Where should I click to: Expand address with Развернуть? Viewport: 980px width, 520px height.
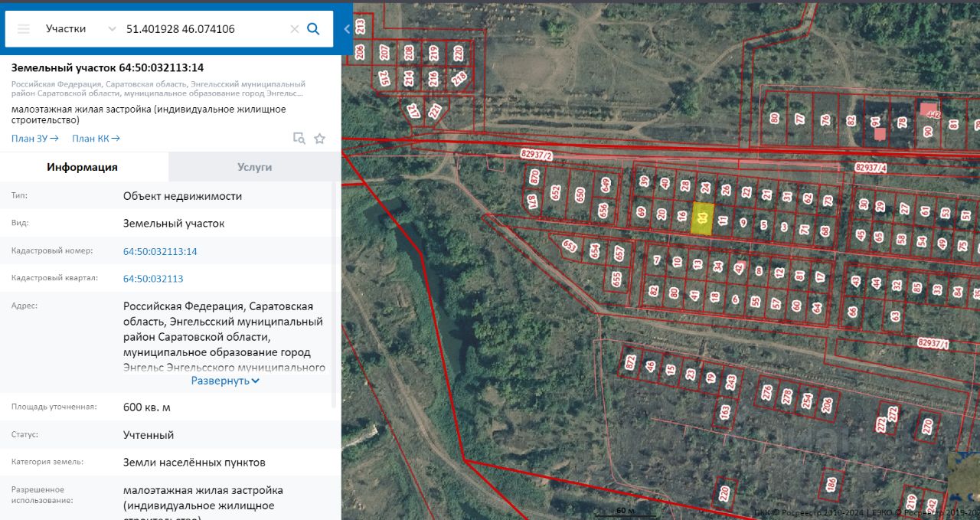pyautogui.click(x=225, y=381)
